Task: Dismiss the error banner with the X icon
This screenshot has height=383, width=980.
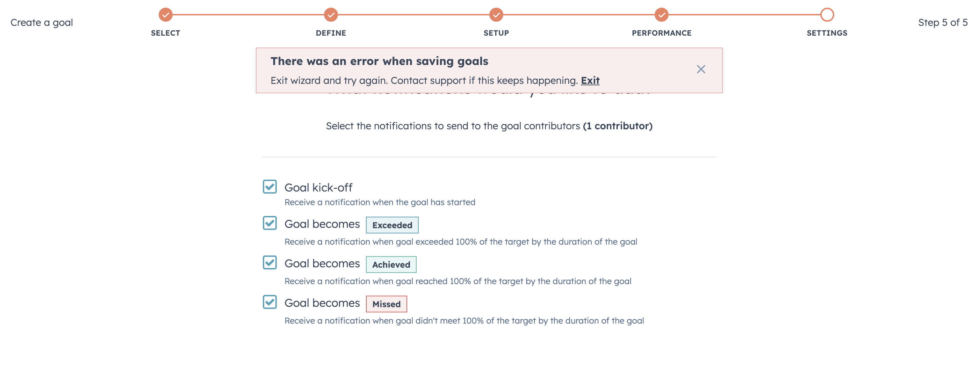Action: tap(701, 69)
